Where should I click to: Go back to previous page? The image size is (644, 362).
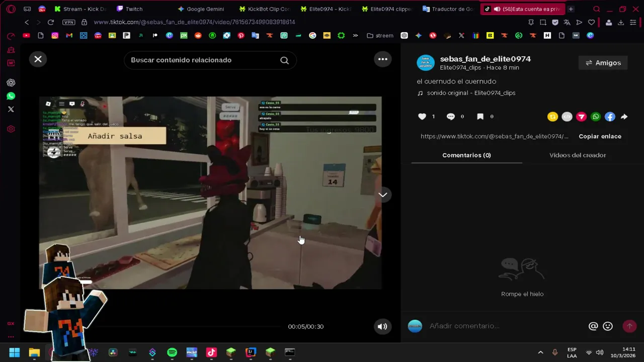pos(27,22)
